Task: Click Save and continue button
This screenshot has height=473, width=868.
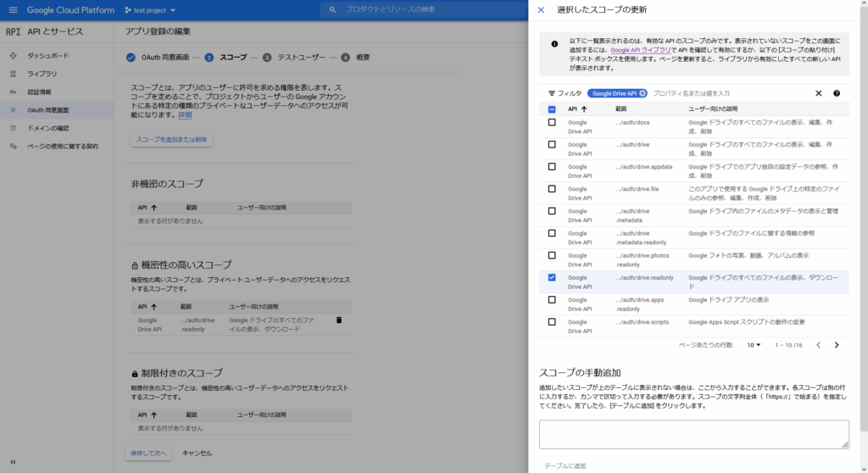Action: (x=148, y=453)
